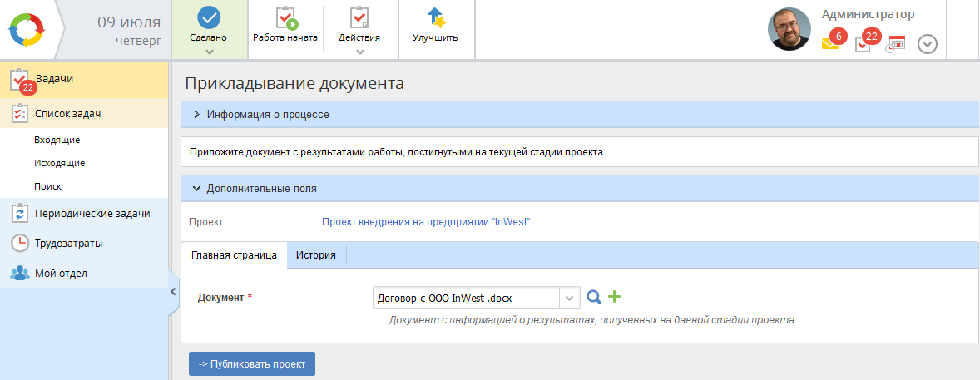Collapse the left sidebar panel handle
The image size is (980, 380).
click(173, 292)
